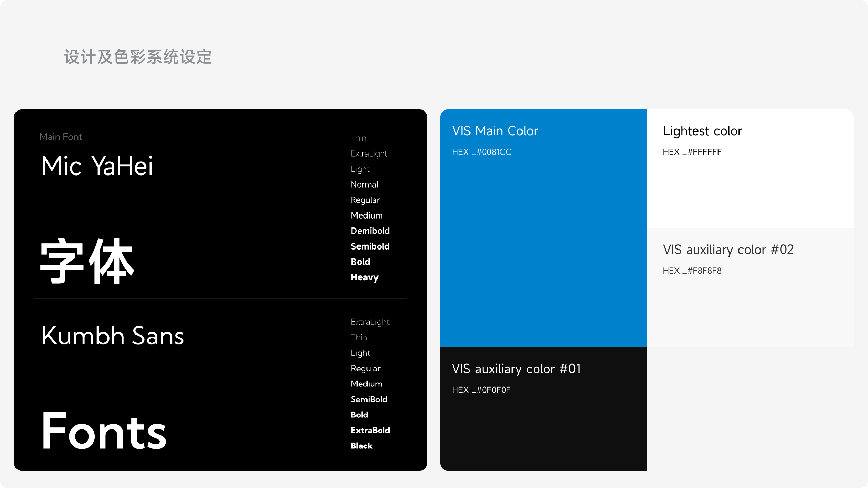Image resolution: width=868 pixels, height=488 pixels.
Task: Click the 设计及色彩系统设定 heading
Action: pos(138,57)
